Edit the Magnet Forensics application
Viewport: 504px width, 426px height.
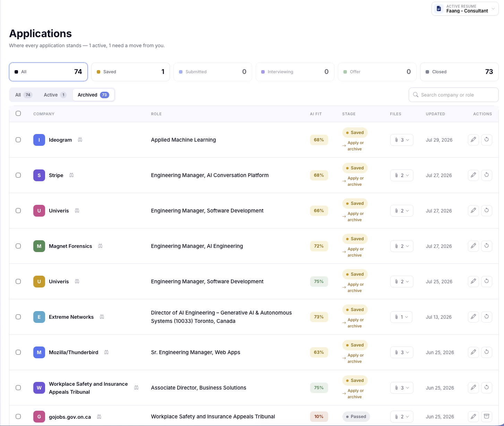pyautogui.click(x=473, y=246)
